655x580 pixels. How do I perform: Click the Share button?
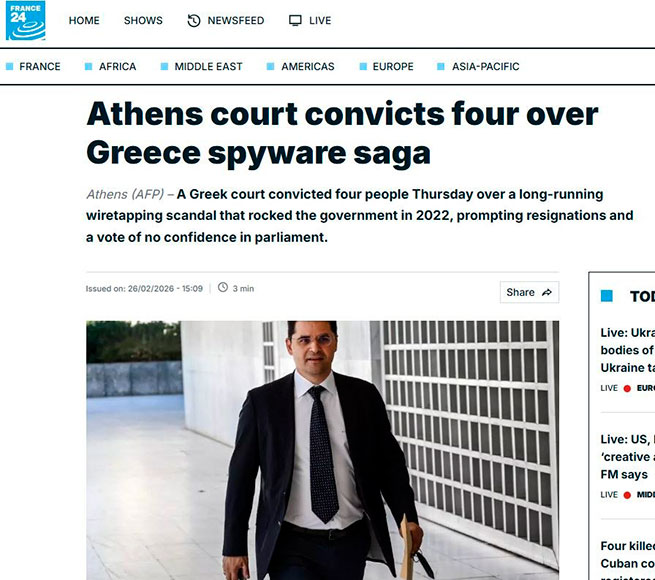pos(529,292)
